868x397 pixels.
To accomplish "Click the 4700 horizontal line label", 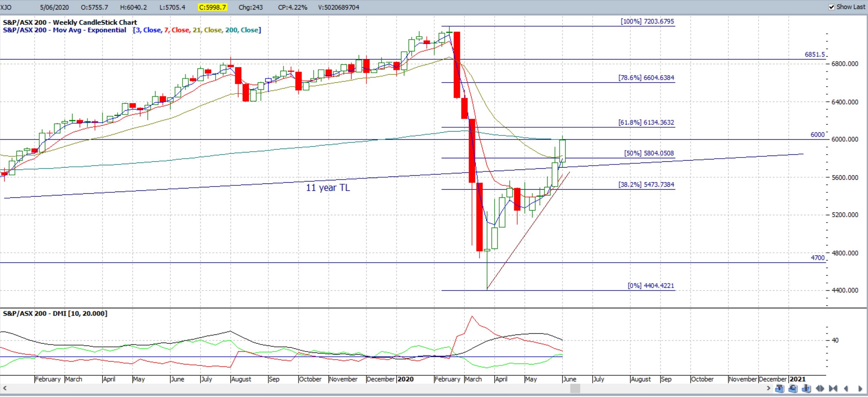I will (x=817, y=258).
